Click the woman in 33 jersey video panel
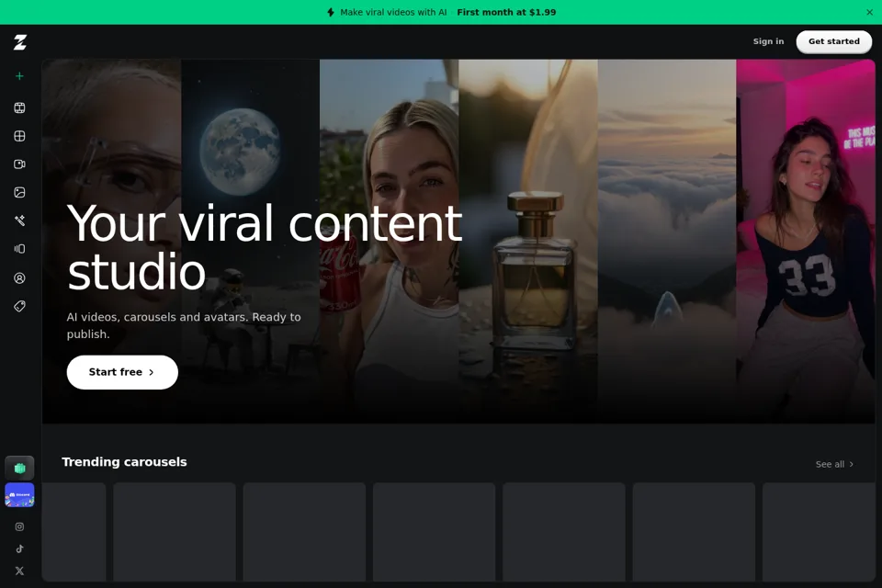 coord(806,242)
